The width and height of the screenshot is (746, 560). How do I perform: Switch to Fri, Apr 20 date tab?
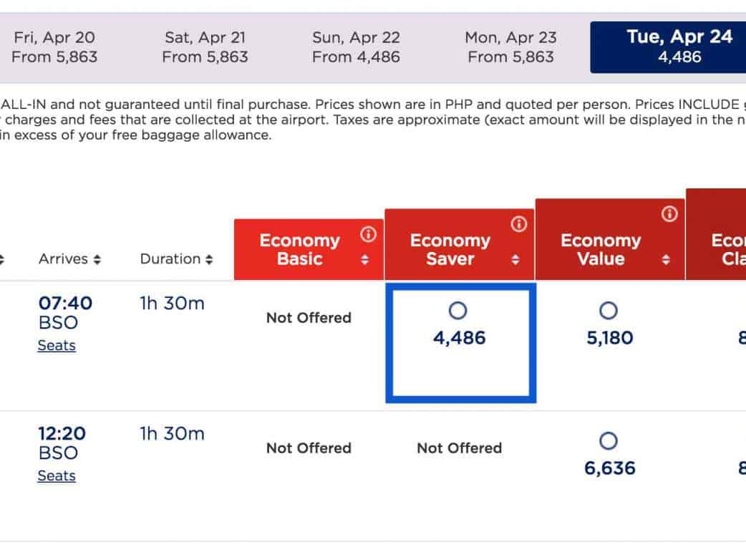[54, 47]
